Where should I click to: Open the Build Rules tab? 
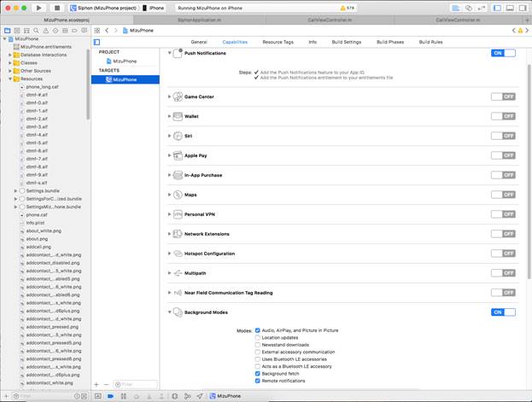pos(430,42)
